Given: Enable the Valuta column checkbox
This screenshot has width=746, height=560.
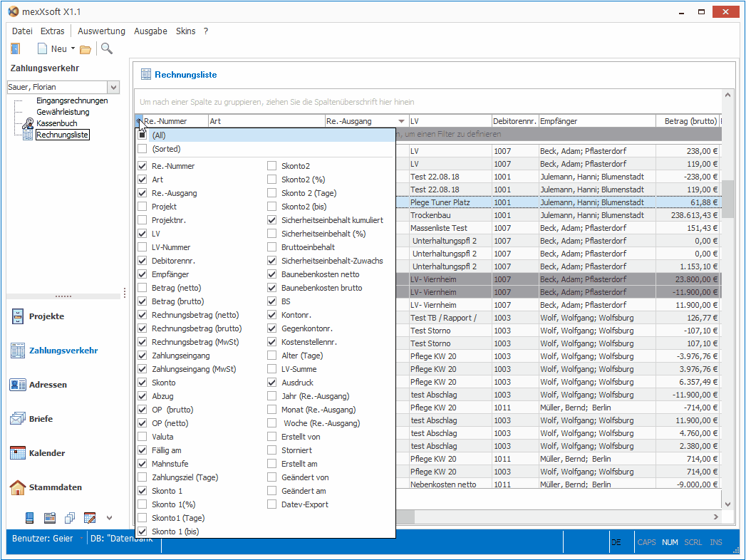Looking at the screenshot, I should pyautogui.click(x=143, y=437).
